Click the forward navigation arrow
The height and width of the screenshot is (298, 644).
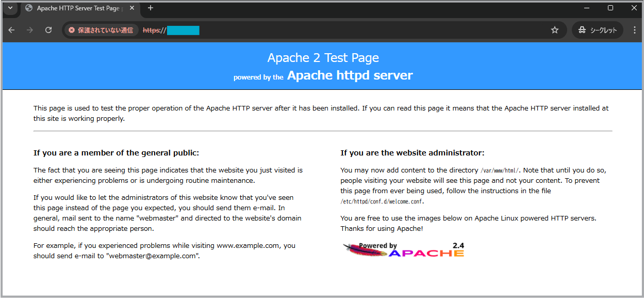tap(30, 30)
